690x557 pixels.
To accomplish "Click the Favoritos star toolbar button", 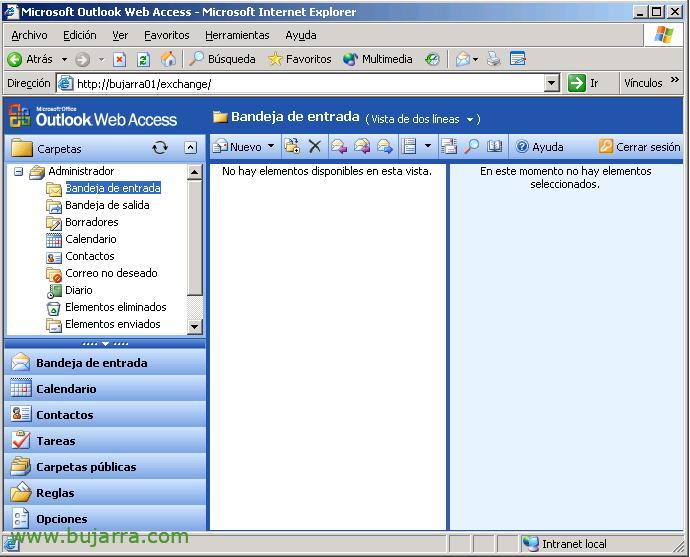I will pyautogui.click(x=300, y=59).
